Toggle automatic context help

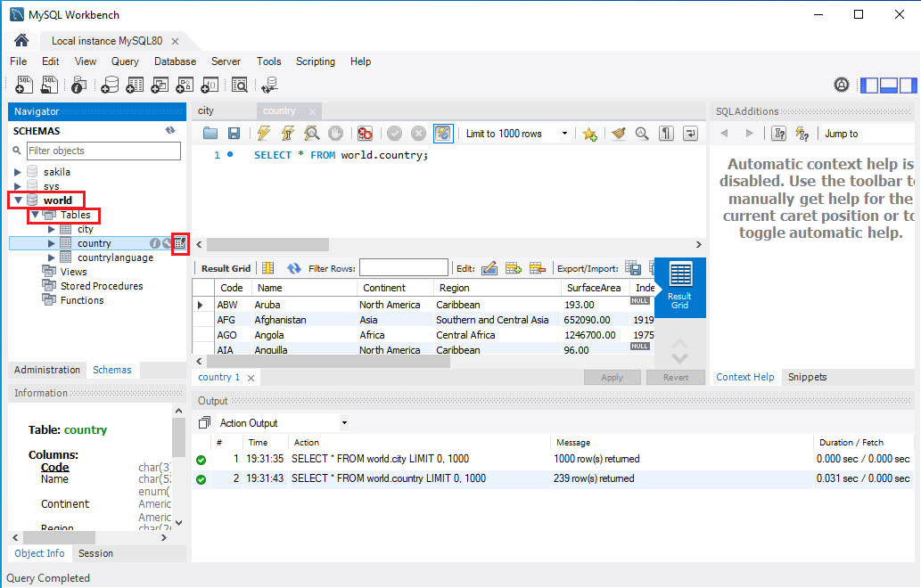pos(802,134)
